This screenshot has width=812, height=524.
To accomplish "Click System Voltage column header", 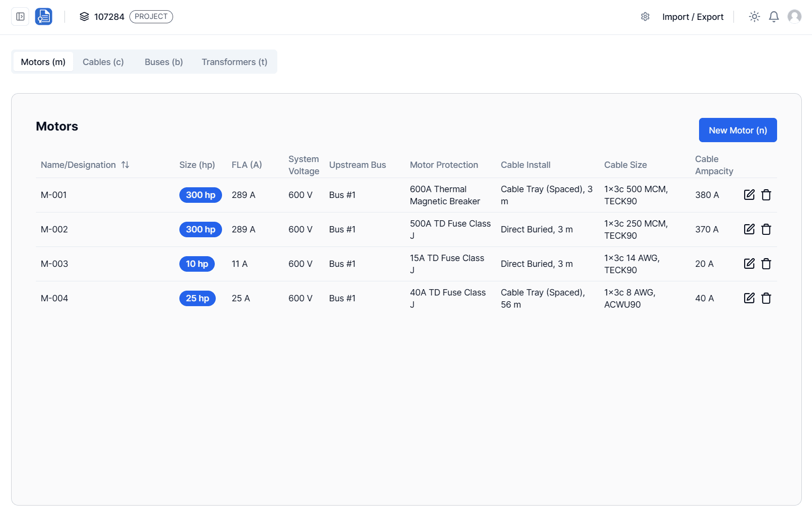I will pyautogui.click(x=304, y=165).
